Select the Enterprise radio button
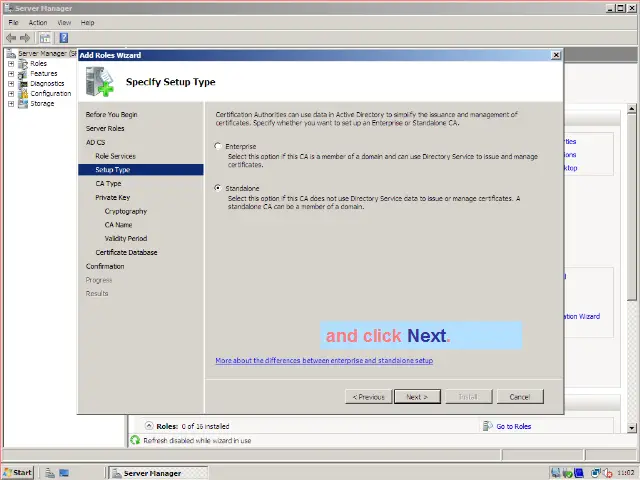This screenshot has width=640, height=480. [219, 147]
